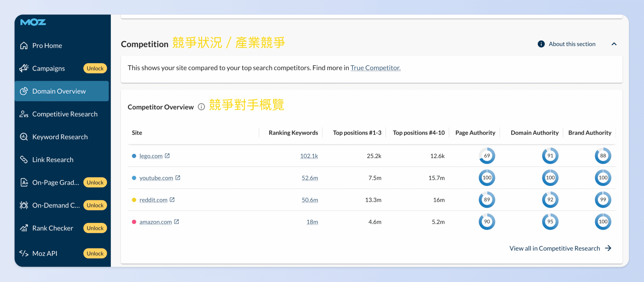Image resolution: width=644 pixels, height=282 pixels.
Task: Collapse the Competition section
Action: tap(615, 44)
